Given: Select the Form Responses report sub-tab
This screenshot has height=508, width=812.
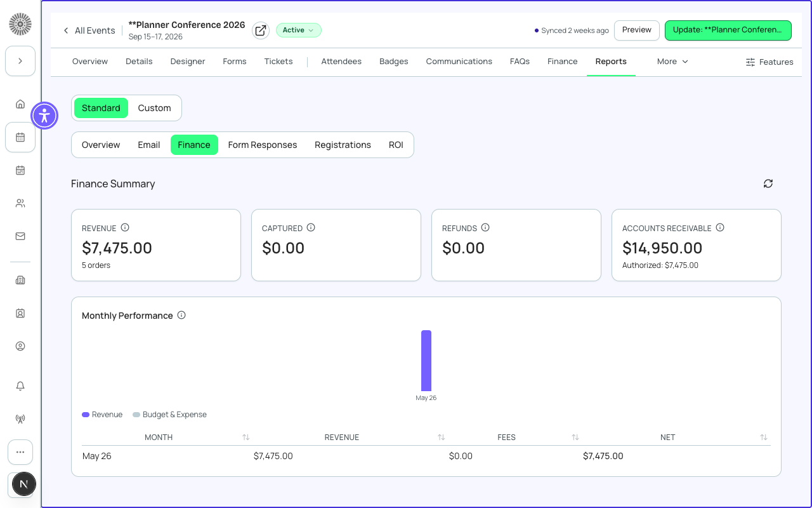Looking at the screenshot, I should coord(263,145).
